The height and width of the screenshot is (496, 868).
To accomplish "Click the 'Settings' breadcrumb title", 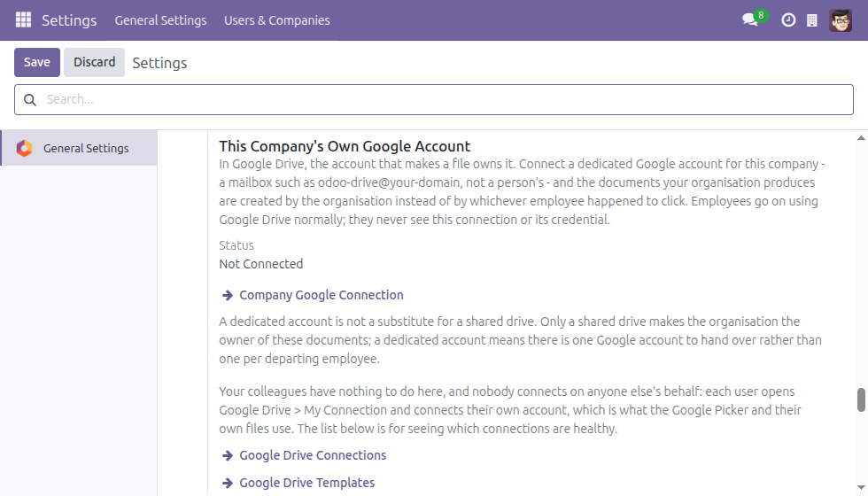I will (x=159, y=63).
